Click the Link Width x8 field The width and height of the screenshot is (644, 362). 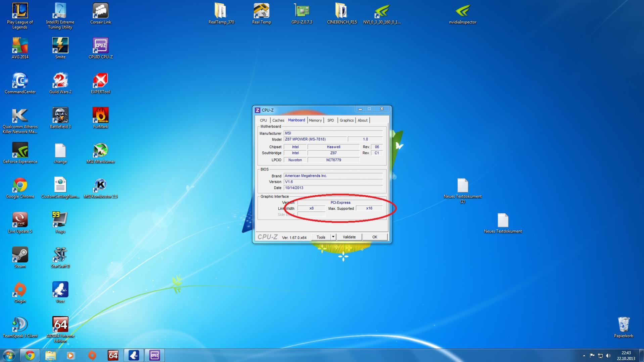[312, 208]
